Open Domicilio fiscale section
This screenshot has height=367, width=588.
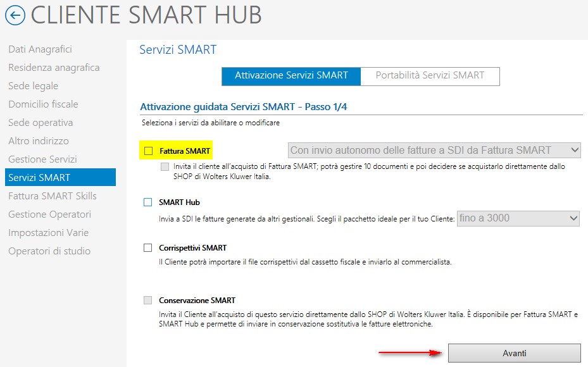[43, 104]
